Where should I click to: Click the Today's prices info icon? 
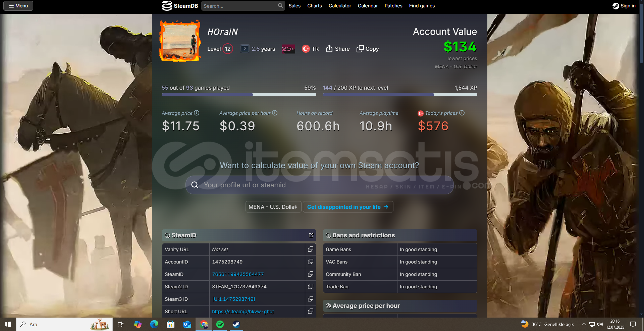[x=462, y=113]
